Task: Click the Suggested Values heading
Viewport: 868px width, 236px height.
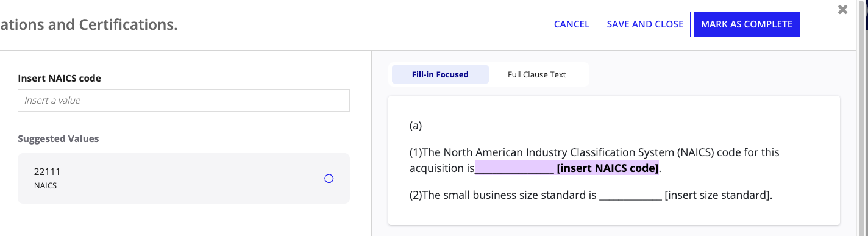Action: click(59, 138)
